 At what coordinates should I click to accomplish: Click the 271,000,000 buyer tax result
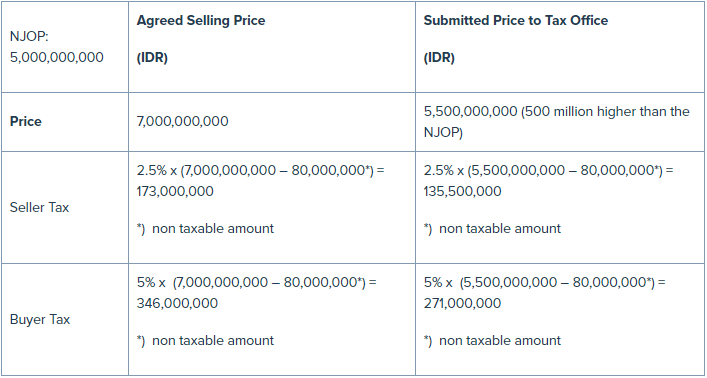tap(462, 303)
